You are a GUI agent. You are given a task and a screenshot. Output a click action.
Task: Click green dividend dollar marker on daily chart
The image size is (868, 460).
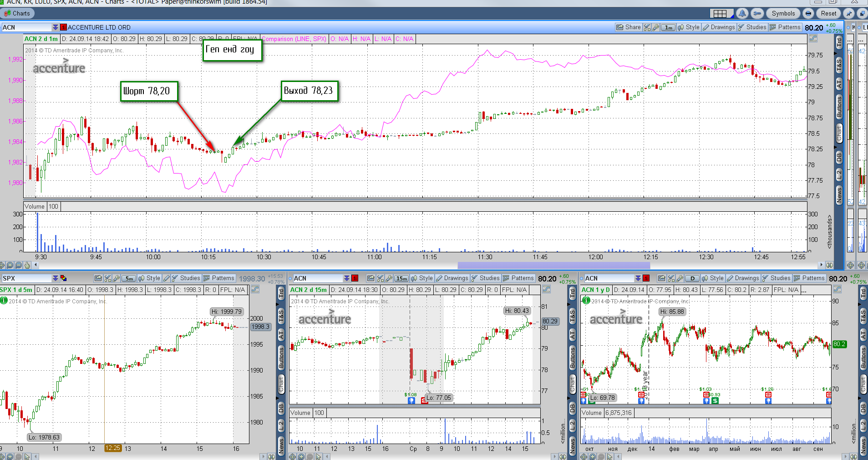pos(715,401)
